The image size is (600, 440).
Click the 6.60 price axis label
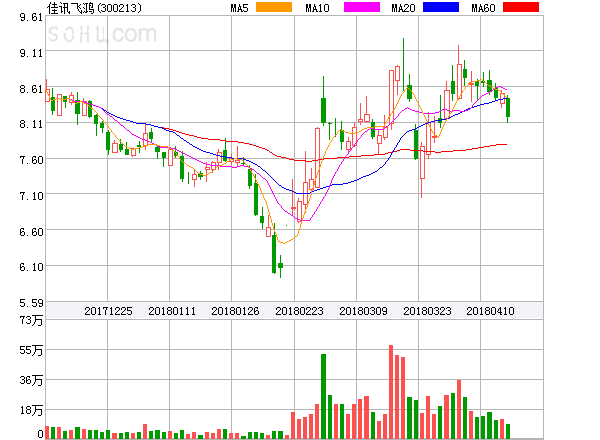click(31, 232)
